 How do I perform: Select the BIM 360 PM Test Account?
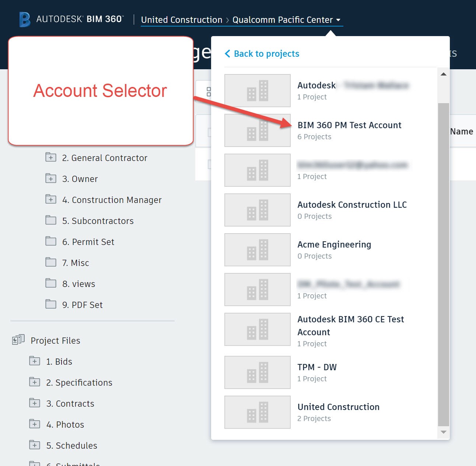(x=349, y=125)
